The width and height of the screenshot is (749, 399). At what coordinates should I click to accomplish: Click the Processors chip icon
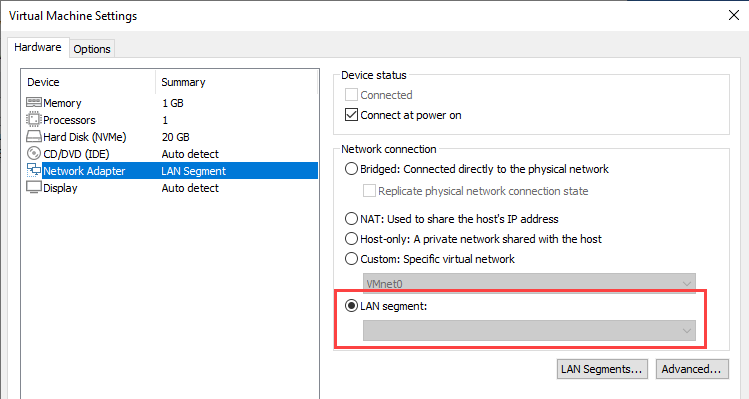[34, 119]
